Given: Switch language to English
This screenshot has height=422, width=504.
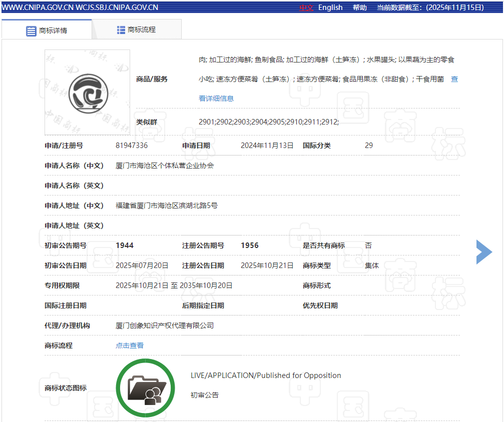Looking at the screenshot, I should coord(330,7).
